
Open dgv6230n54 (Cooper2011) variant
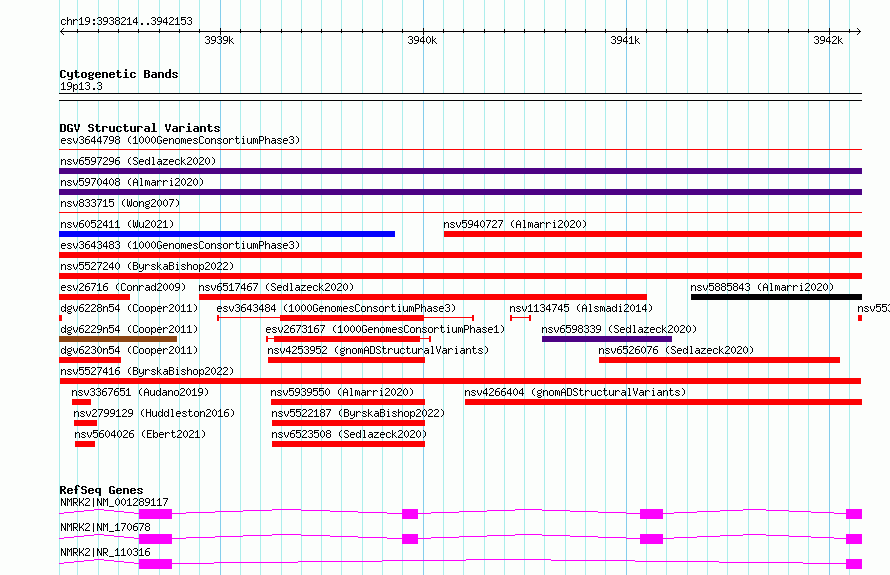(x=129, y=350)
